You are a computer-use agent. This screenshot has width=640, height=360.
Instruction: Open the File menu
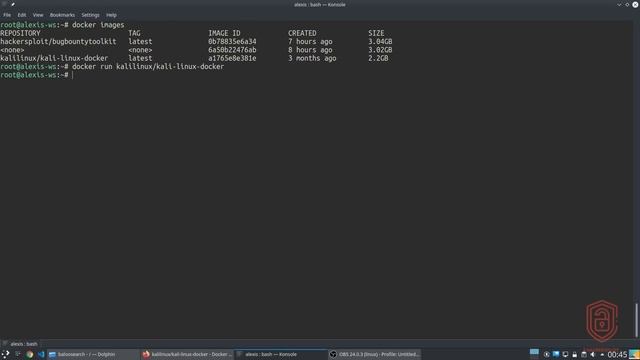pos(7,15)
